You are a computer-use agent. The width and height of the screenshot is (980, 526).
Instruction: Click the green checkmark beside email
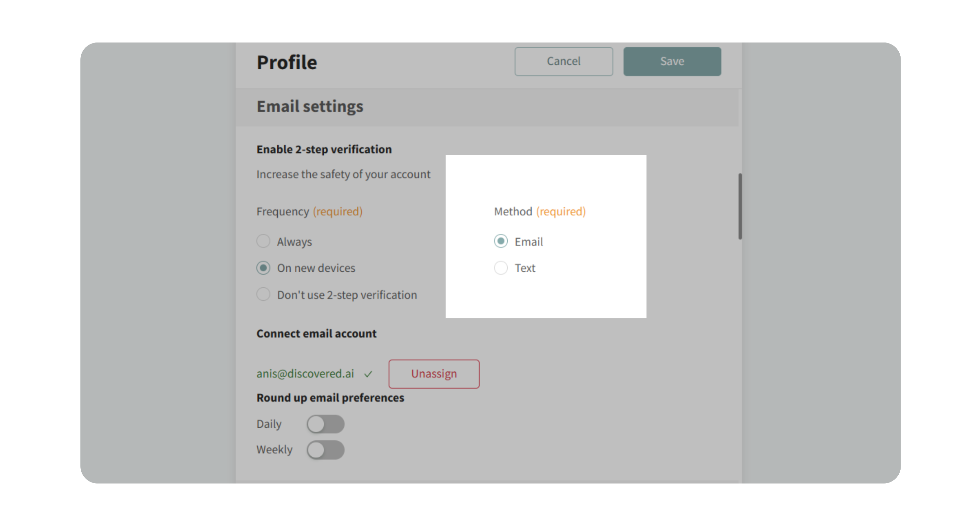[x=368, y=374]
